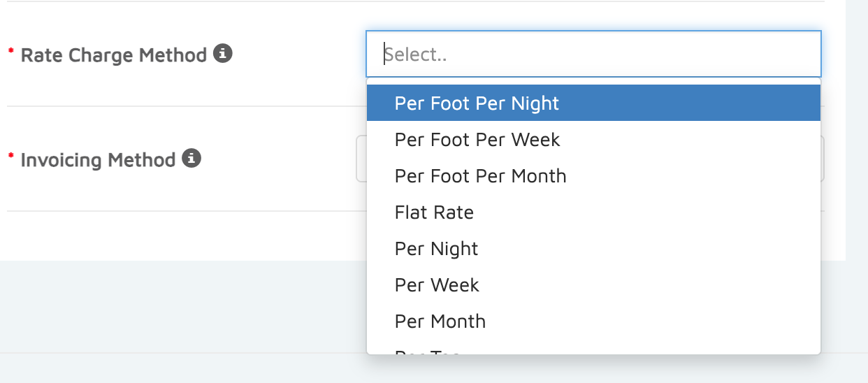The image size is (868, 383).
Task: Click the red asterisk beside Rate Charge Method
Action: 10,52
